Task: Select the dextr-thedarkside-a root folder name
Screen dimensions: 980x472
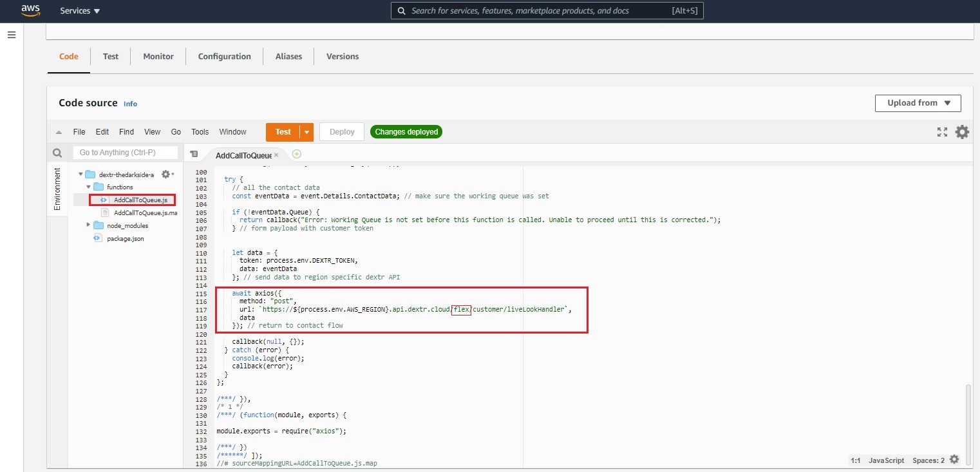Action: (x=126, y=175)
